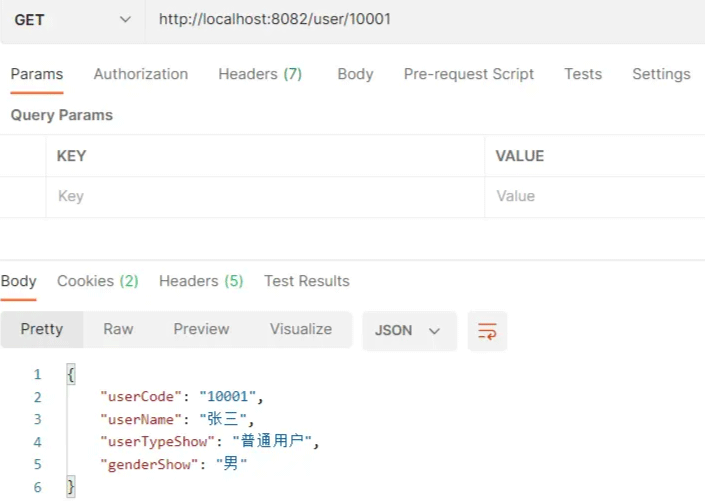Open the Pre-request Script tab
Image resolution: width=705 pixels, height=503 pixels.
tap(468, 74)
